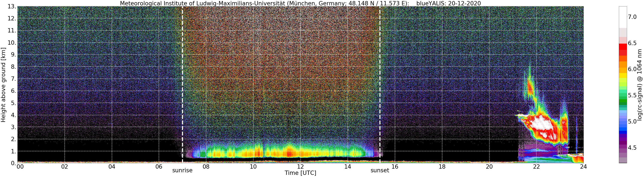Screen dimensions: 644x177
Task: Click the y-axis tick label '6.'
Action: (14, 91)
